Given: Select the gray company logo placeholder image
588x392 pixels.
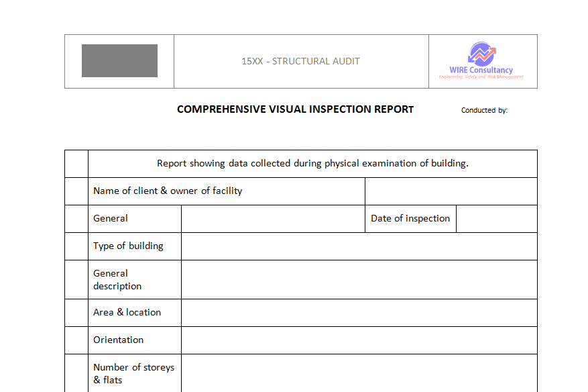Looking at the screenshot, I should (118, 60).
